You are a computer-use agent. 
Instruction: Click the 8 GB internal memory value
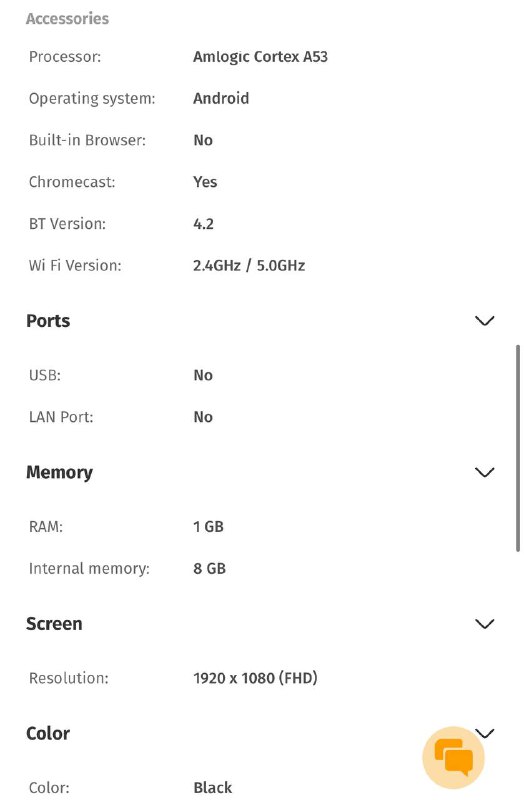coord(209,569)
